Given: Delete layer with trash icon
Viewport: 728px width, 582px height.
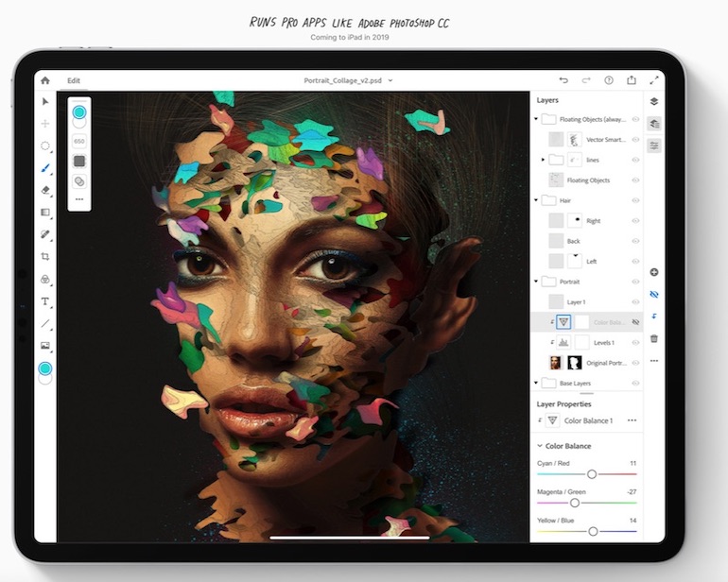Looking at the screenshot, I should 654,338.
